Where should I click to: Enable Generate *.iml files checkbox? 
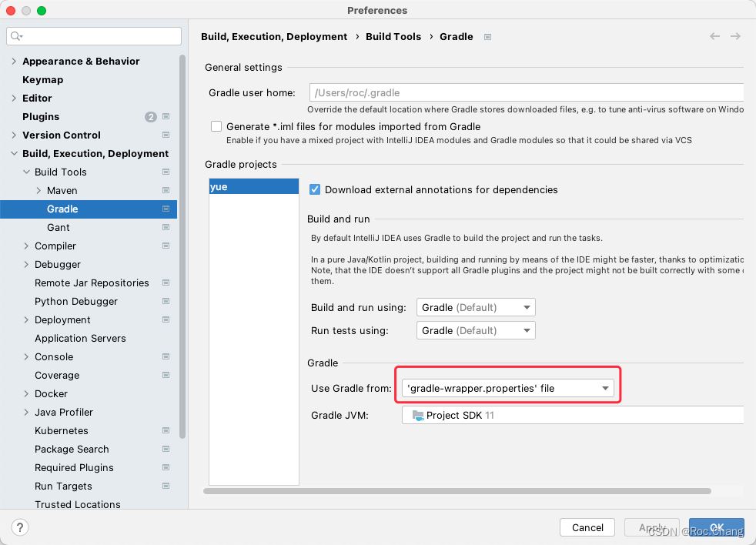(x=216, y=126)
